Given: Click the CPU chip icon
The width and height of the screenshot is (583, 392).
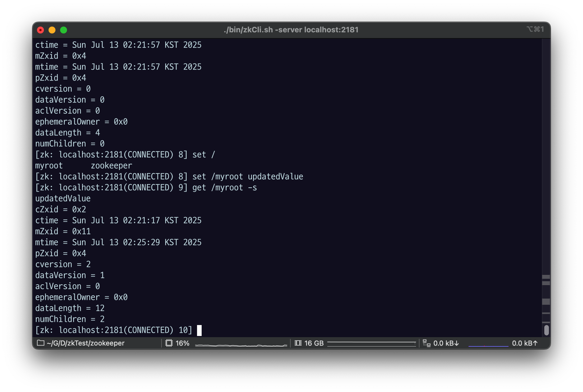Looking at the screenshot, I should (x=169, y=343).
